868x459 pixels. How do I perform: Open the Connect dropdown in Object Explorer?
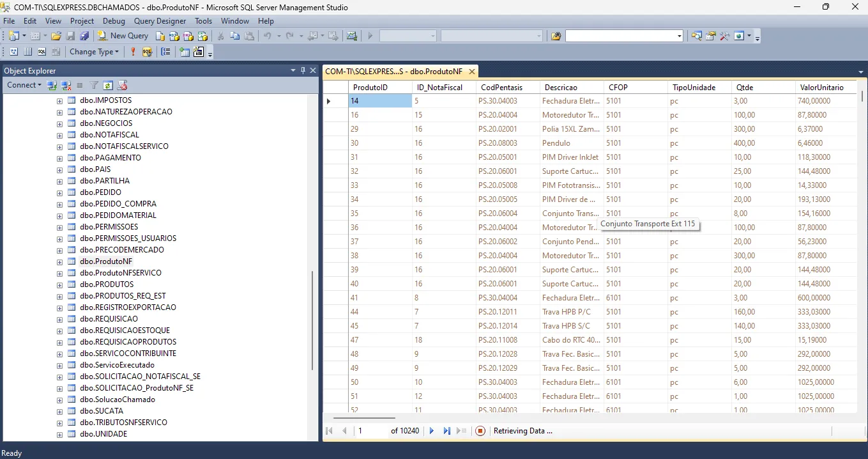point(24,85)
